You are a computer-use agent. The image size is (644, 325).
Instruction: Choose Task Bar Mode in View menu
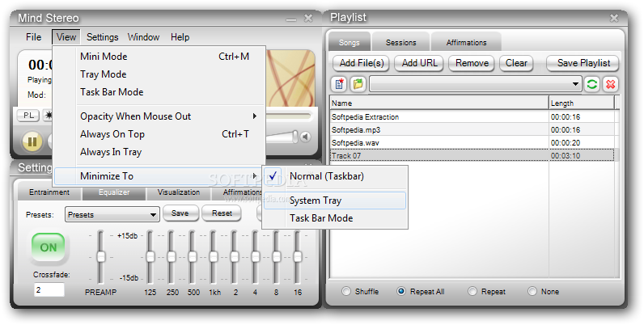(159, 92)
